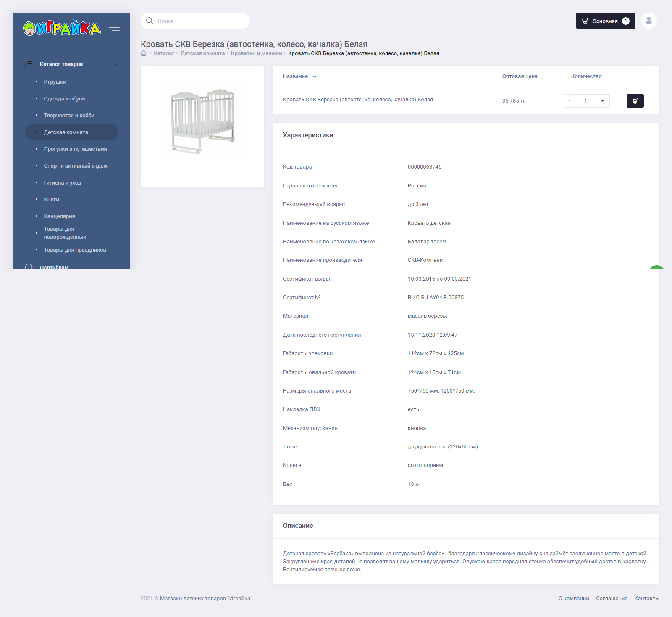Screen dimensions: 672x617
Task: Increase quantity with plus button
Action: tap(603, 101)
